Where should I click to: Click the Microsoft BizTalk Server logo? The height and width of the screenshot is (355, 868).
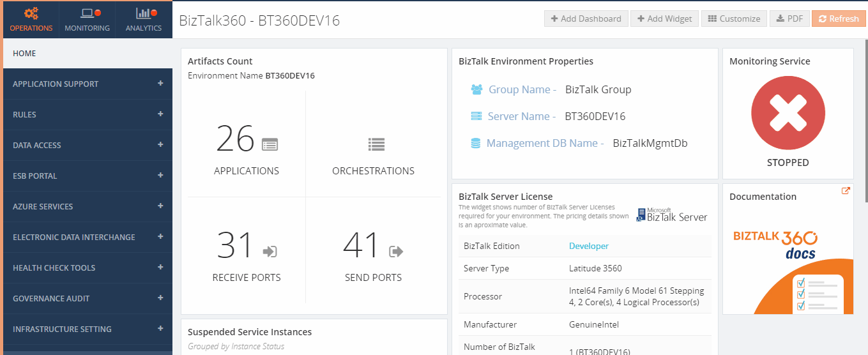click(672, 215)
